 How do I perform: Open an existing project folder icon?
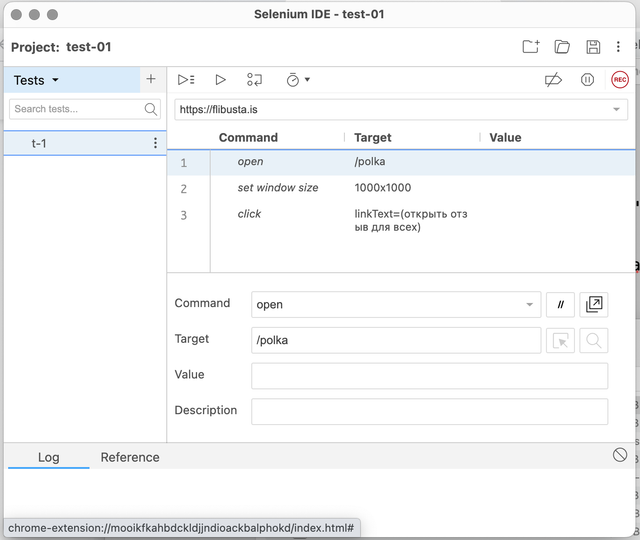(x=562, y=47)
